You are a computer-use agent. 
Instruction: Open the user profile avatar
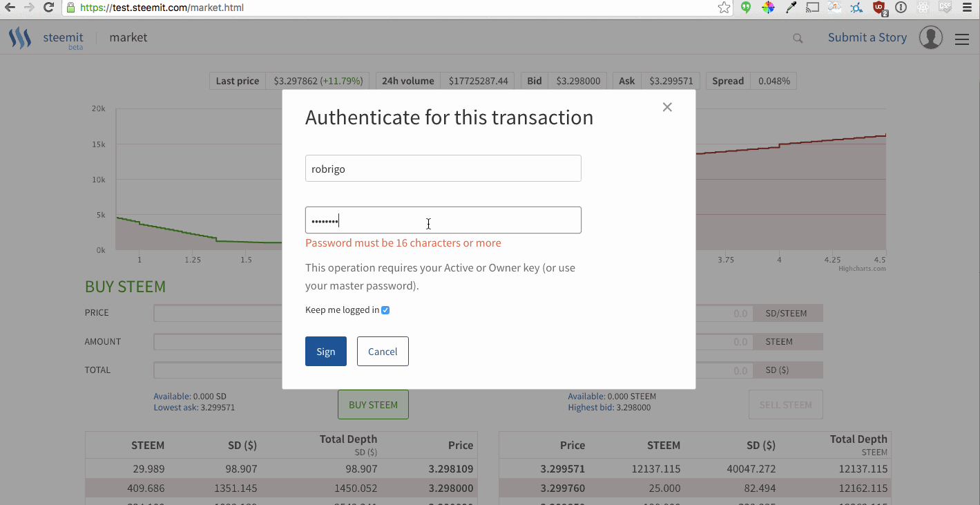coord(931,37)
